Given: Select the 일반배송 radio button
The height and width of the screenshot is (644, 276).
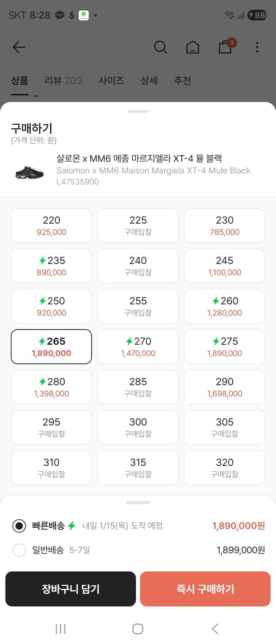Looking at the screenshot, I should point(19,550).
